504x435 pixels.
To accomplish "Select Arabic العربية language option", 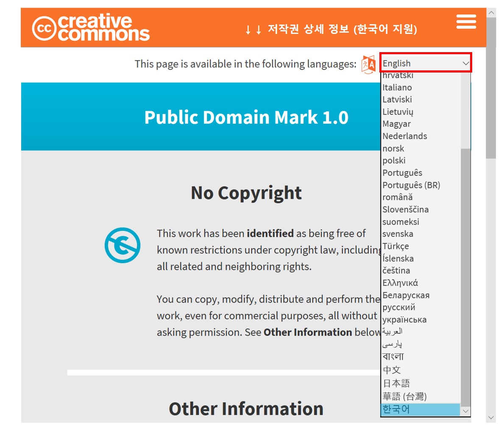I will point(420,332).
